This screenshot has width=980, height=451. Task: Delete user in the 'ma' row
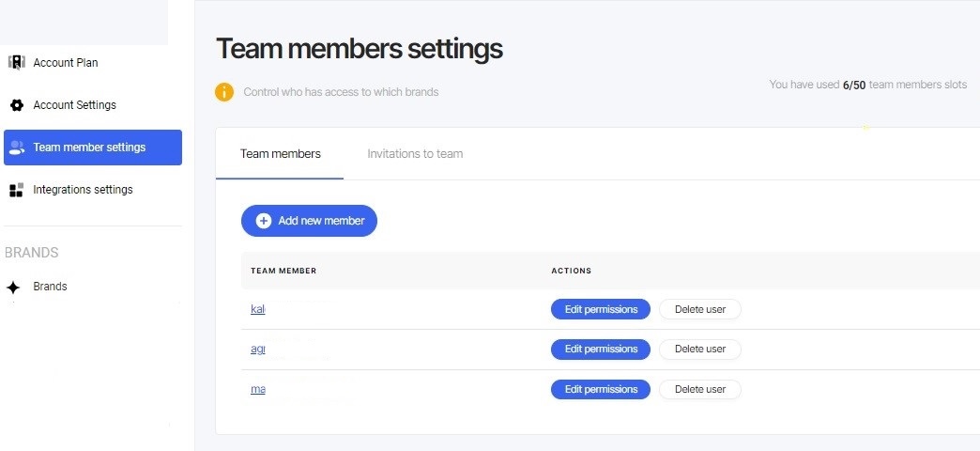700,389
